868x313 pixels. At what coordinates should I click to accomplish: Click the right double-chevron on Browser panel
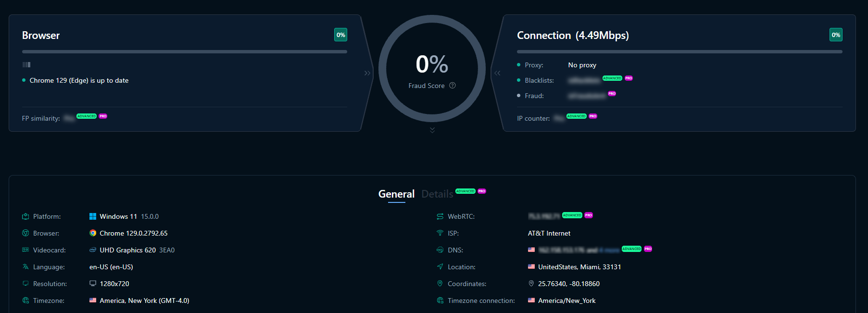(x=367, y=73)
